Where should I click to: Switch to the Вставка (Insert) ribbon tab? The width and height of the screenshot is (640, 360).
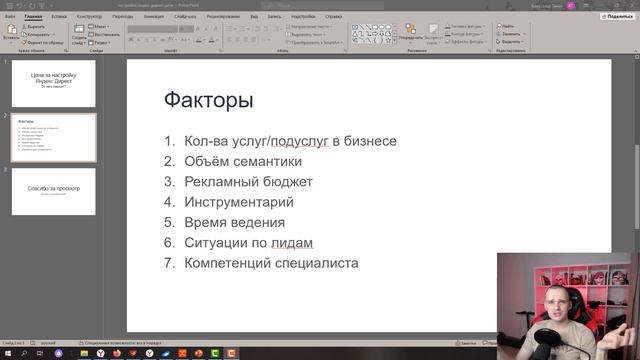point(59,17)
